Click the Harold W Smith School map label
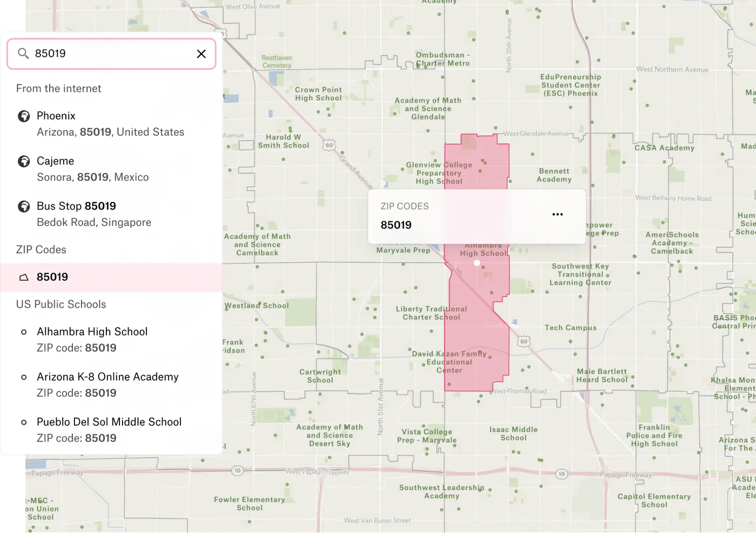This screenshot has width=756, height=533. point(283,141)
